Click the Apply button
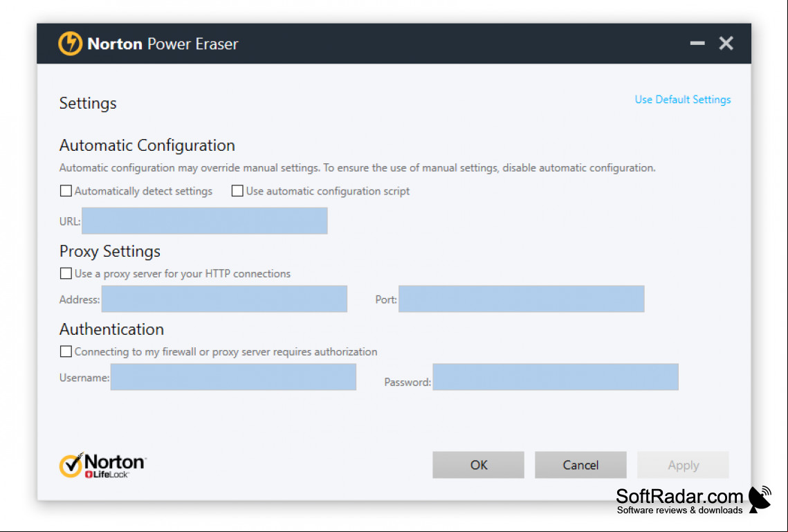The height and width of the screenshot is (532, 788). [683, 465]
